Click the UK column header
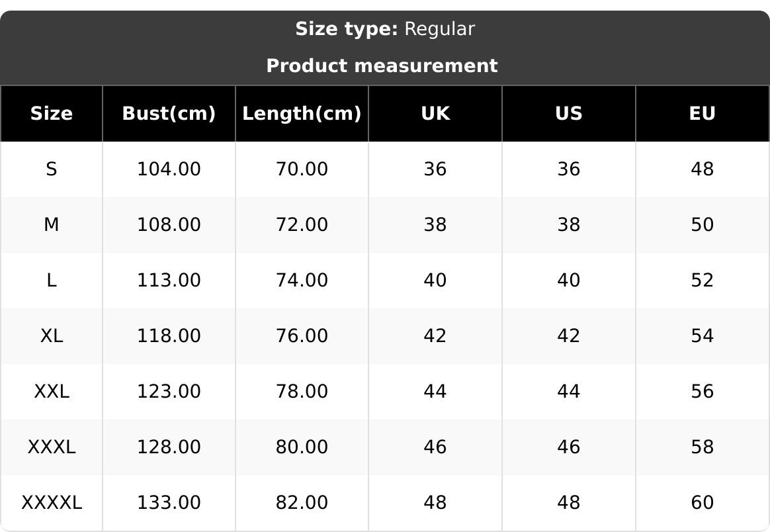Viewport: 770px width, 532px height. click(435, 114)
